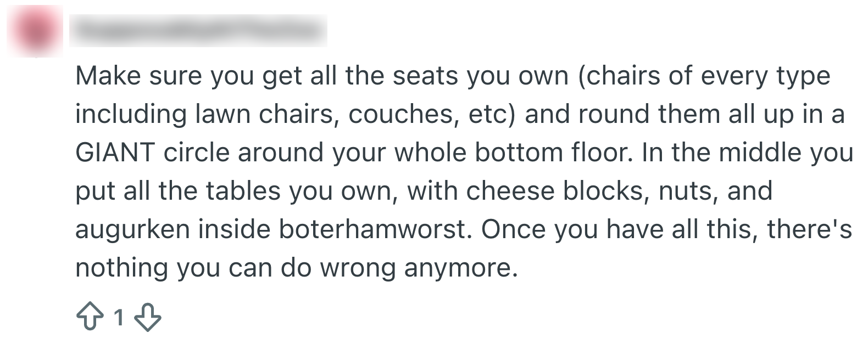Click the word anymore at comment end

click(460, 268)
